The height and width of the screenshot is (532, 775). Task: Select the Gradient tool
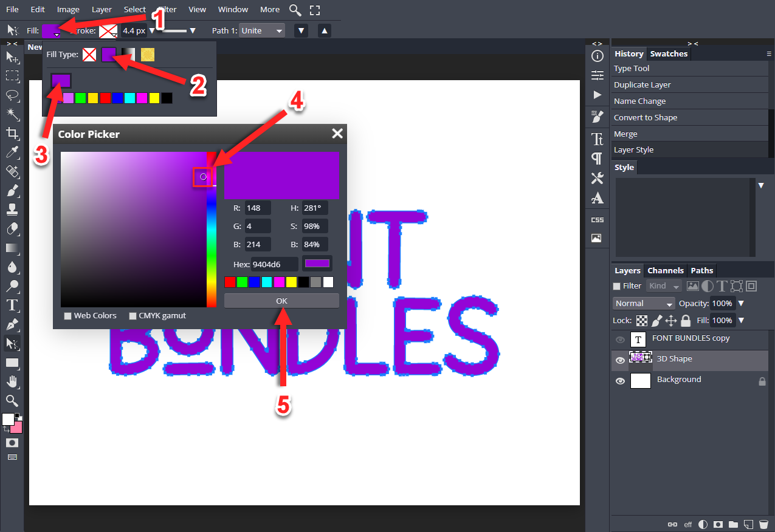pyautogui.click(x=12, y=248)
